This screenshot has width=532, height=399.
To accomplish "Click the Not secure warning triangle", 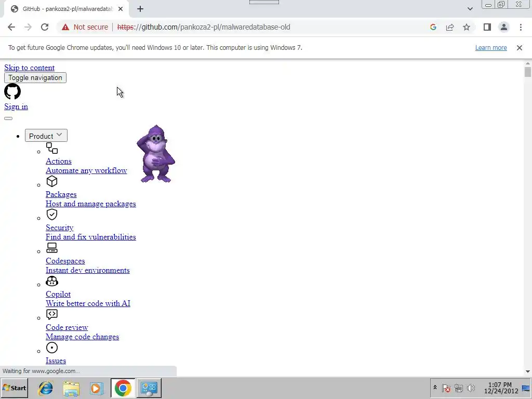I will click(x=65, y=27).
